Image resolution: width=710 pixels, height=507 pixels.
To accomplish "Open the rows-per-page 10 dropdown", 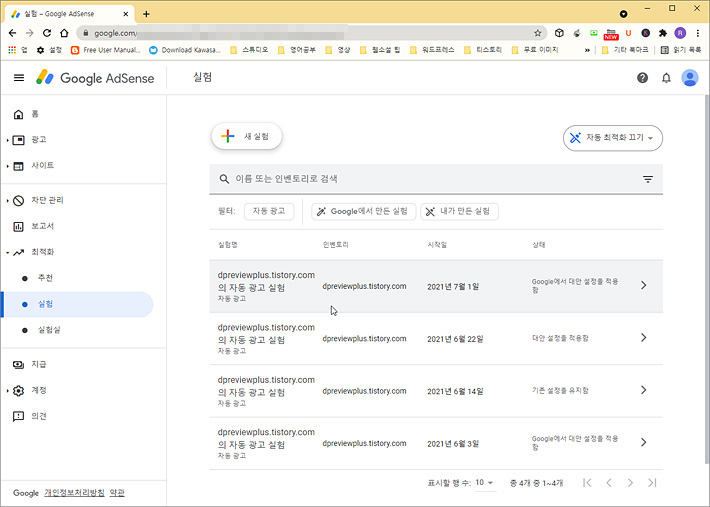I will (x=485, y=483).
